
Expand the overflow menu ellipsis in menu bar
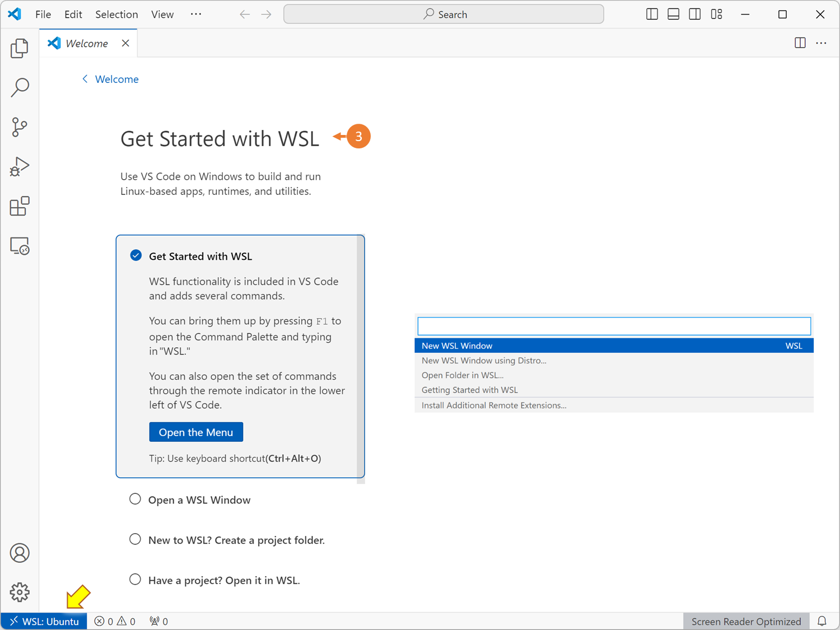(195, 14)
